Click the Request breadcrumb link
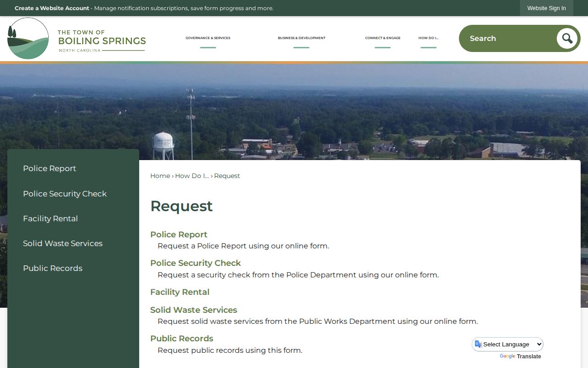 tap(227, 176)
